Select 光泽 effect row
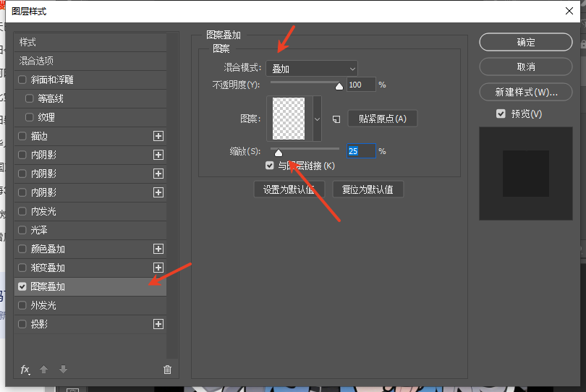Viewport: 586px width, 392px height. point(90,230)
